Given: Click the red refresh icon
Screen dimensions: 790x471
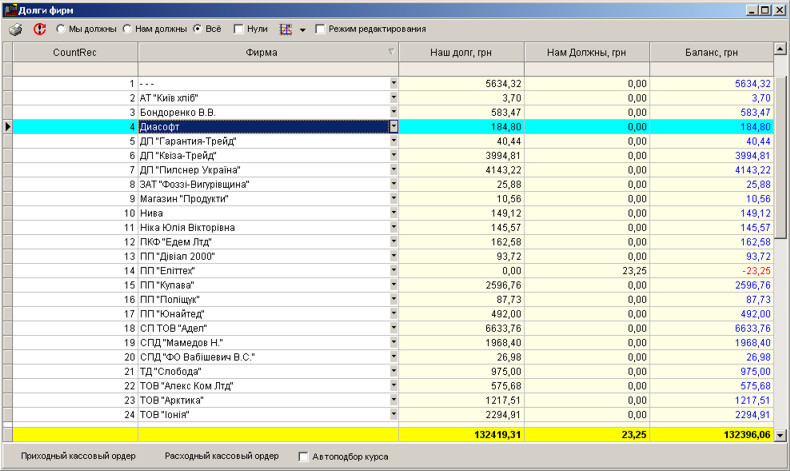Looking at the screenshot, I should [x=40, y=29].
